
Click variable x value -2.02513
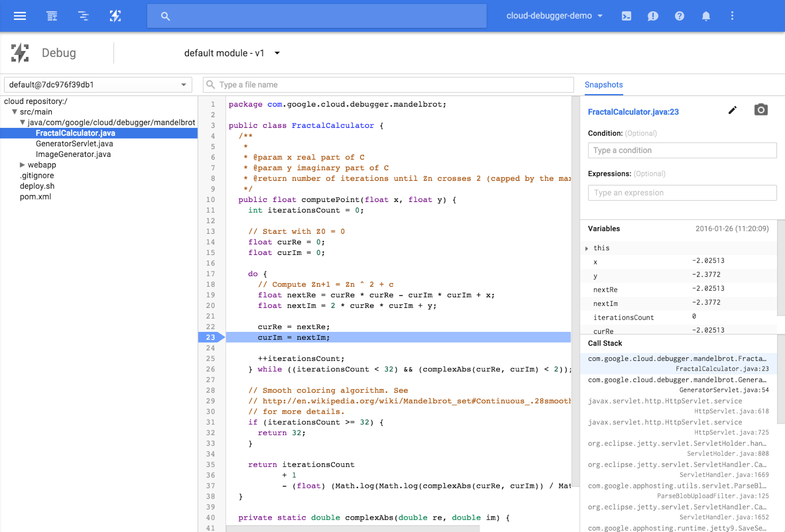click(708, 261)
